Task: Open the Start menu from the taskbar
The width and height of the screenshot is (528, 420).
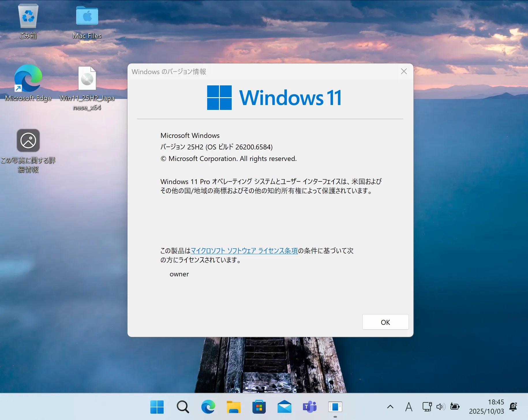Action: pyautogui.click(x=157, y=407)
